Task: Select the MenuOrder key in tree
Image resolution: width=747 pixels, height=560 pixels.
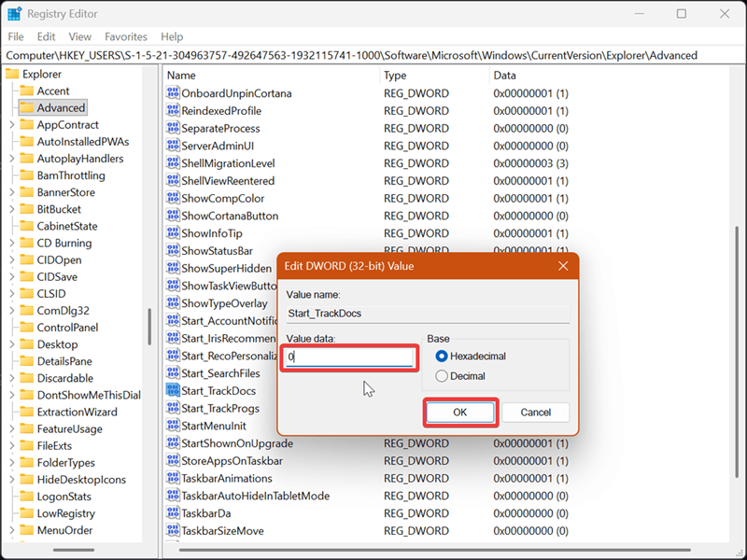Action: tap(64, 530)
